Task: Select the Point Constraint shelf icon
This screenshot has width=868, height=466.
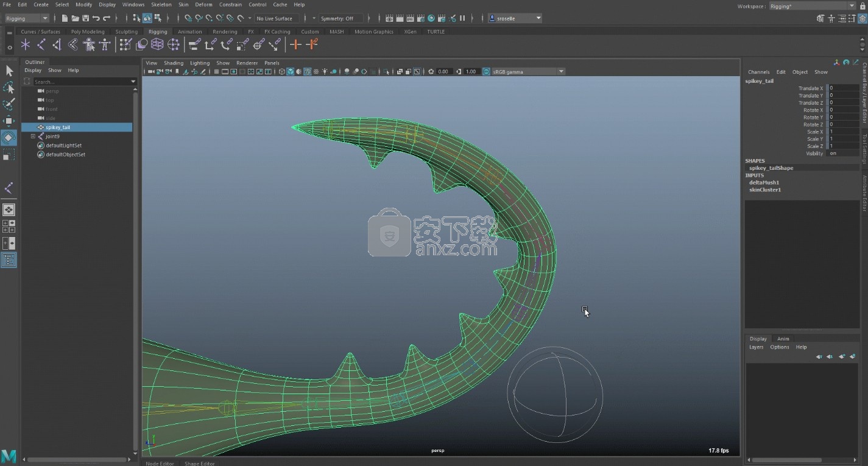Action: point(210,44)
